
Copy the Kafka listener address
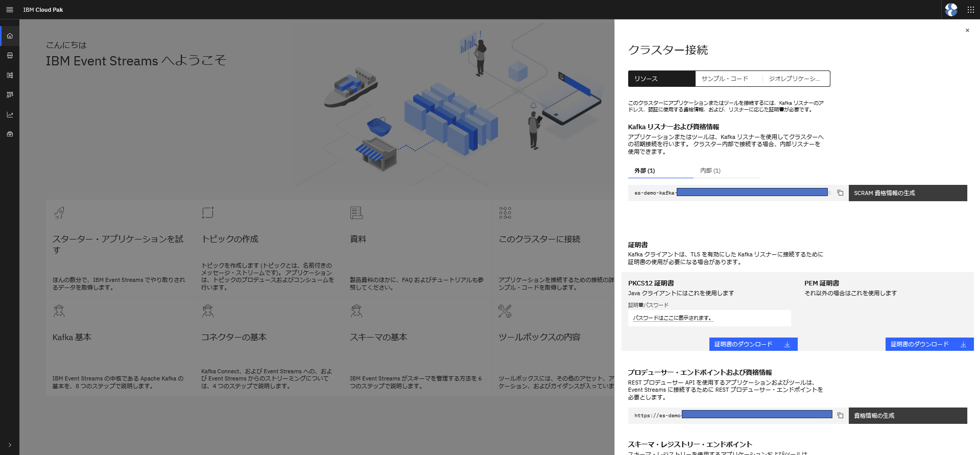840,193
